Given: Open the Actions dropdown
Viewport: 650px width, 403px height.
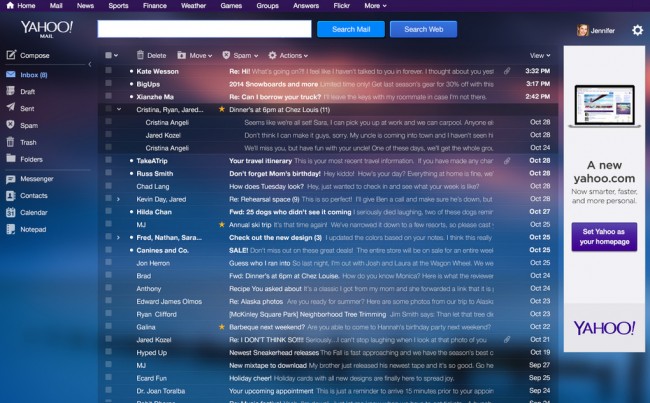Looking at the screenshot, I should (x=288, y=55).
